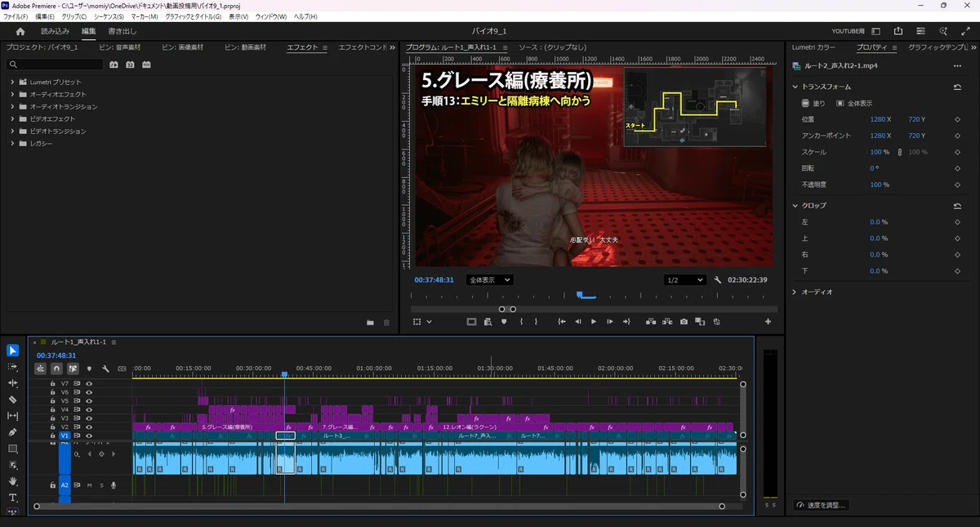980x527 pixels.
Task: Maximize video output fullscreen icon
Action: click(966, 31)
